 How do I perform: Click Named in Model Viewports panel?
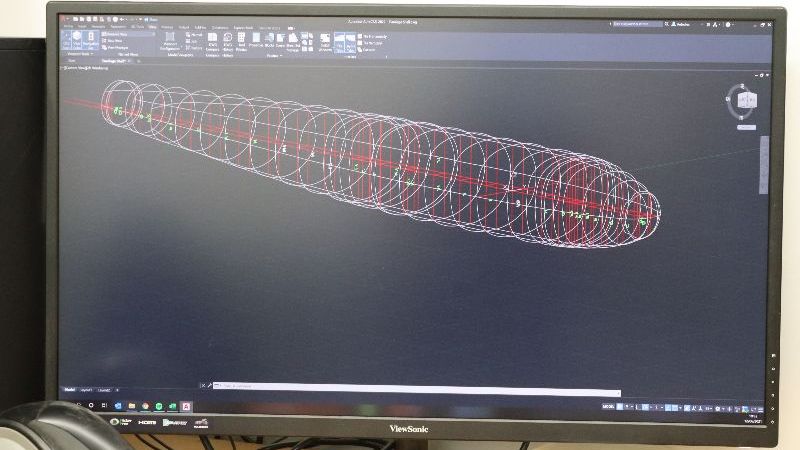click(x=193, y=35)
